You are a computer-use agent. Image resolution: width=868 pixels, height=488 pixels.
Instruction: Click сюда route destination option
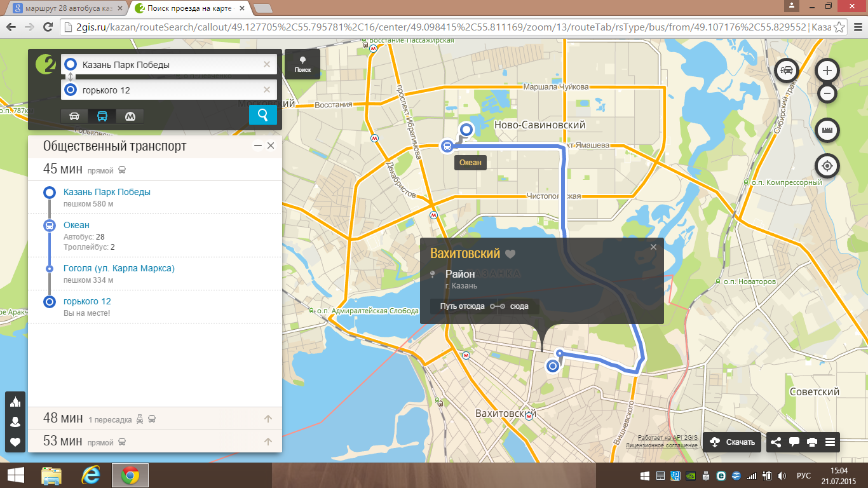pos(519,306)
